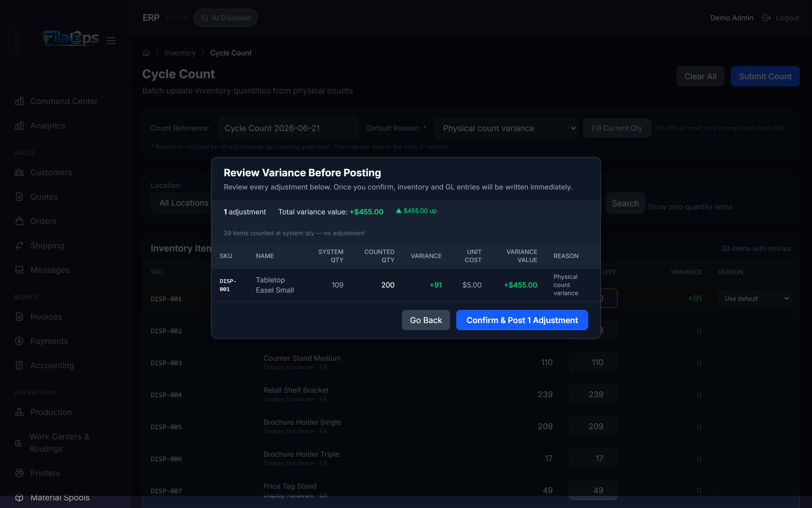Viewport: 812px width, 508px height.
Task: Click the home breadcrumb icon
Action: pyautogui.click(x=146, y=53)
